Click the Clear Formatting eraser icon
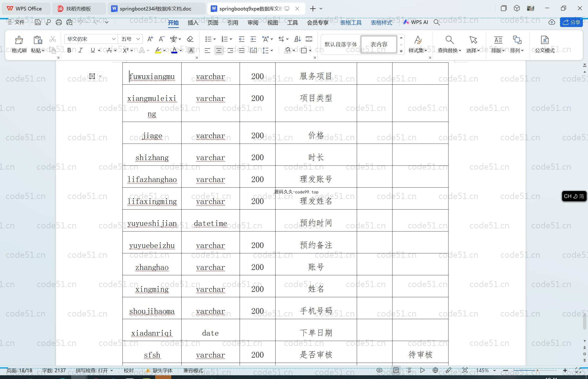This screenshot has height=379, width=588. pos(190,39)
